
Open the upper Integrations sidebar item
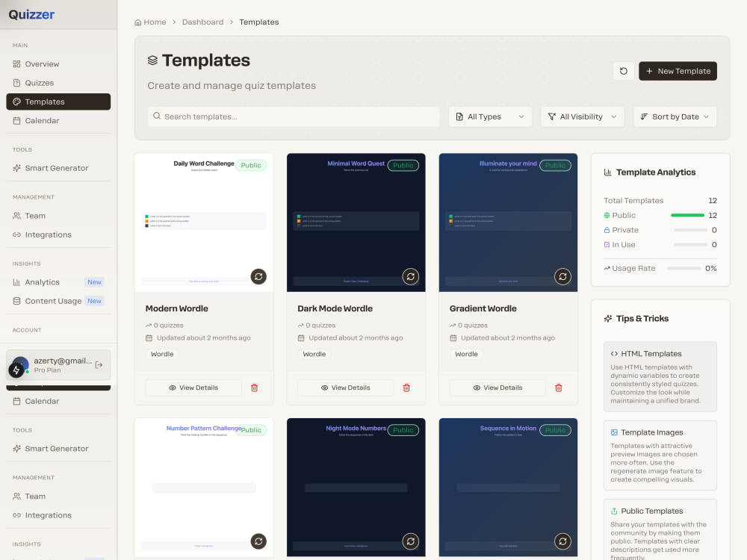tap(58, 234)
